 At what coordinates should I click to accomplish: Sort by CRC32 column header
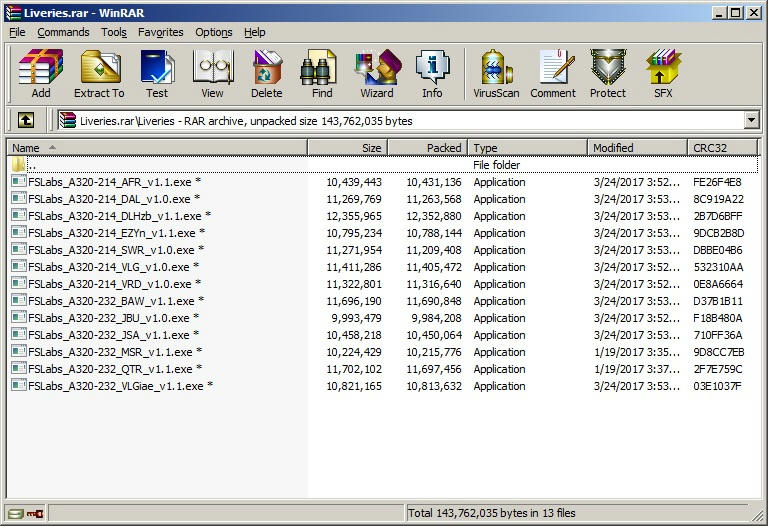[722, 148]
